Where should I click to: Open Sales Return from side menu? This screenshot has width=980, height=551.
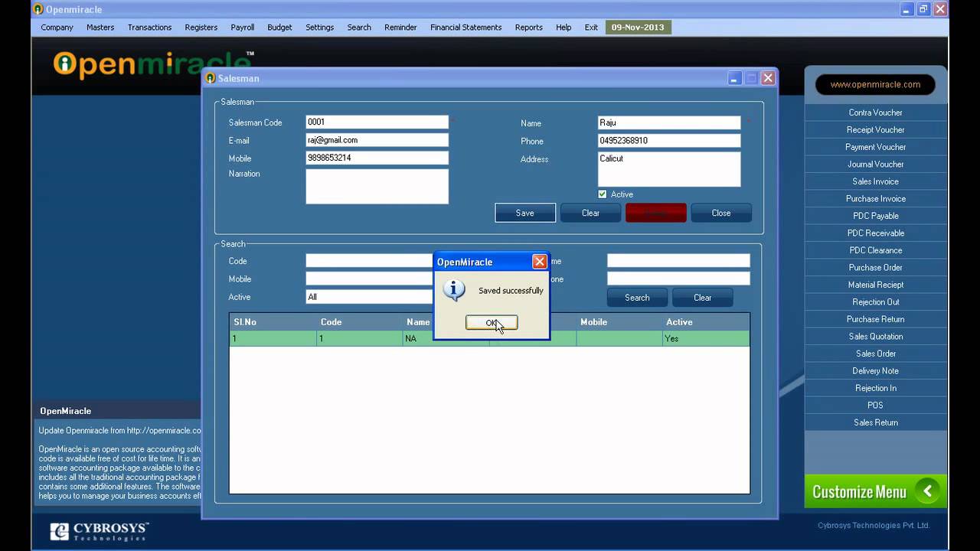(x=875, y=422)
